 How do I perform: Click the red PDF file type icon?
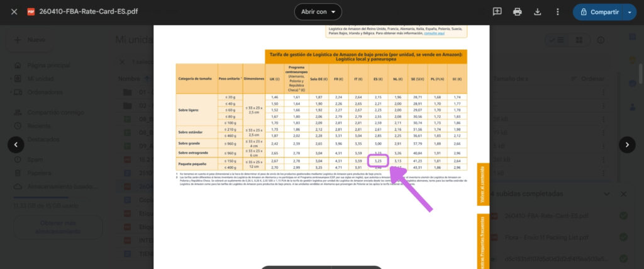[x=31, y=12]
